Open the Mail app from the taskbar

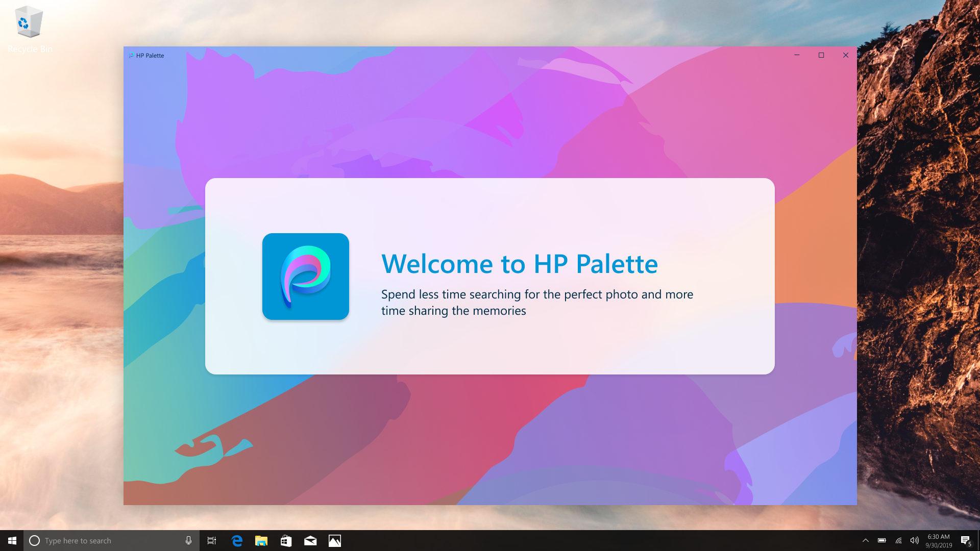[x=310, y=540]
